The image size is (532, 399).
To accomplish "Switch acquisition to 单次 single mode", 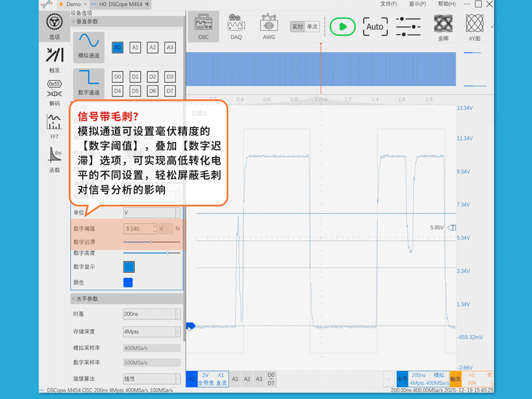I will [x=312, y=26].
